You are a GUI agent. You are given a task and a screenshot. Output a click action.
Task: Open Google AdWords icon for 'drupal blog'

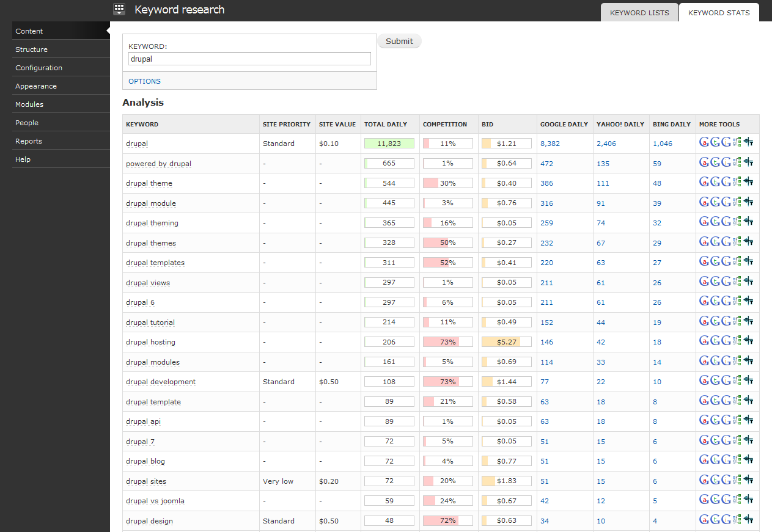click(x=704, y=461)
